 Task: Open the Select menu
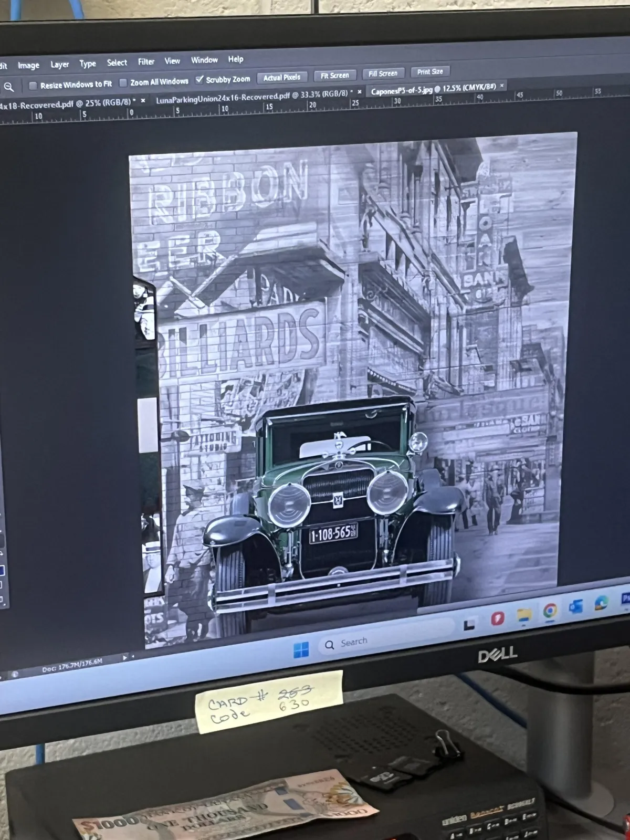pyautogui.click(x=117, y=62)
